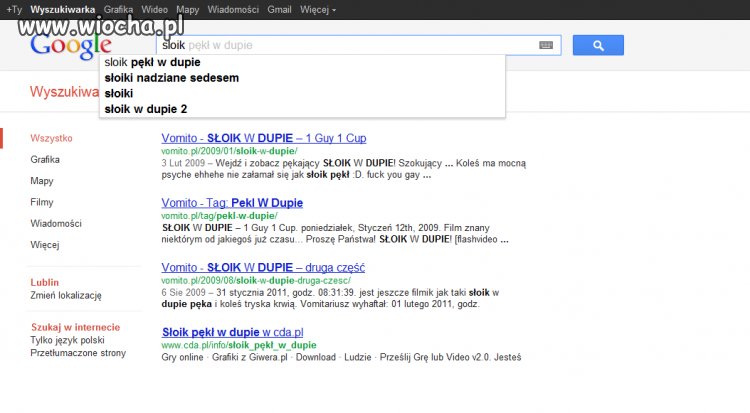The height and width of the screenshot is (413, 750).
Task: Click the URL vomito.pl/tag/pekl-w-dupie/
Action: click(x=219, y=216)
